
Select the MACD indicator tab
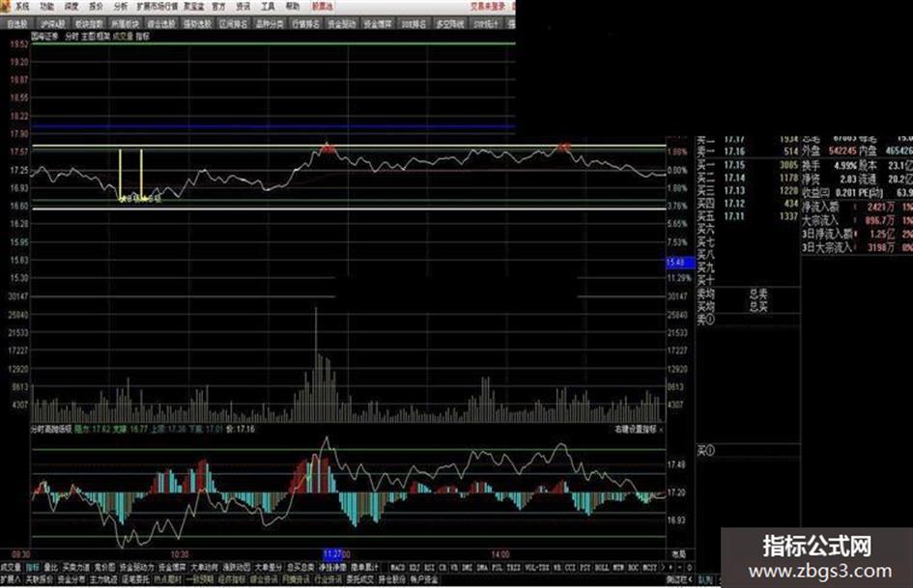(398, 567)
